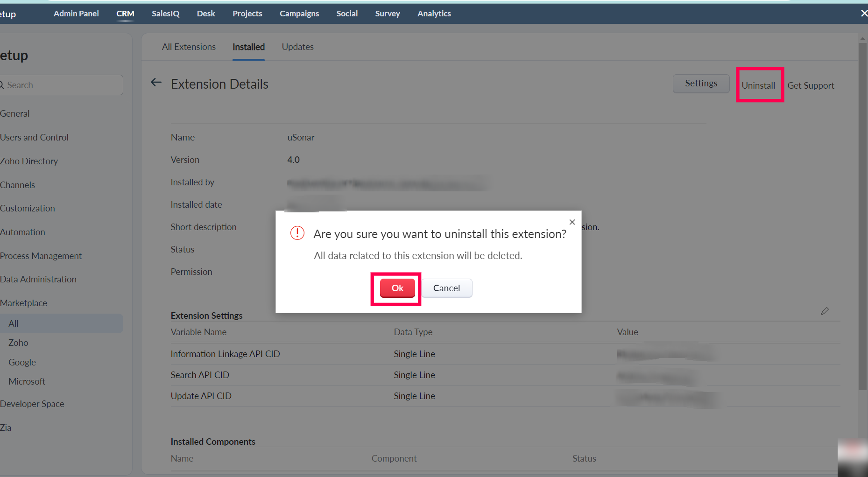Screen dimensions: 868x477
Task: Open Process Management in sidebar
Action: click(x=41, y=256)
